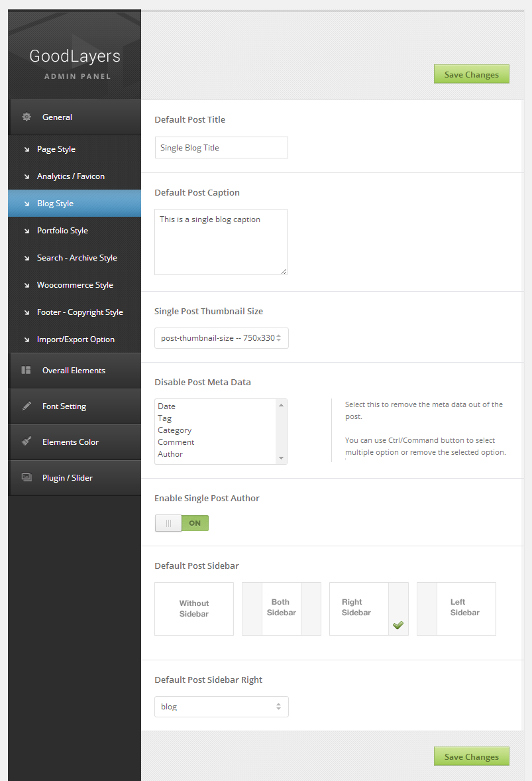Click the Plugin / Slider image icon
The width and height of the screenshot is (532, 781).
(x=27, y=478)
